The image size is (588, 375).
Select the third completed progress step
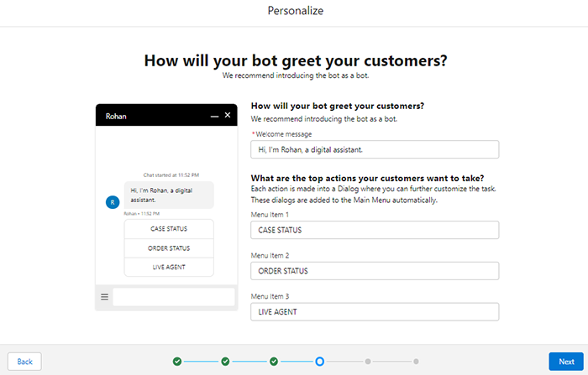pos(274,362)
